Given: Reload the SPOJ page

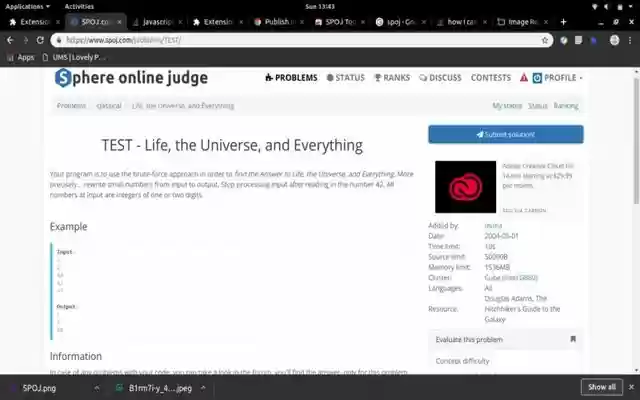Looking at the screenshot, I should pyautogui.click(x=40, y=40).
